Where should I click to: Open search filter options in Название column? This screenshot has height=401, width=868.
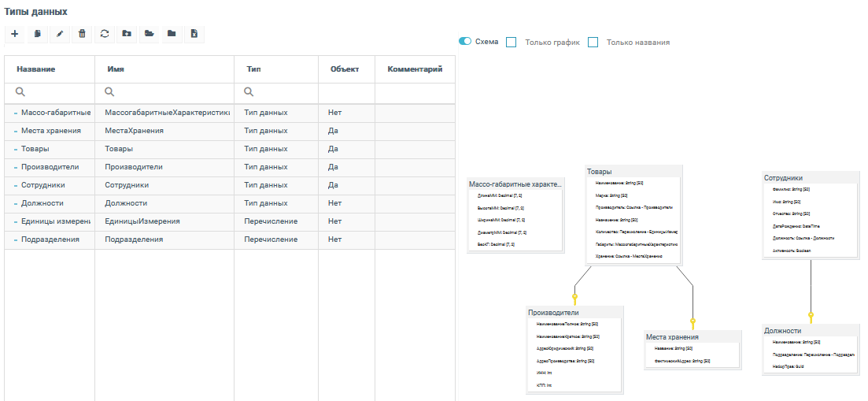21,92
